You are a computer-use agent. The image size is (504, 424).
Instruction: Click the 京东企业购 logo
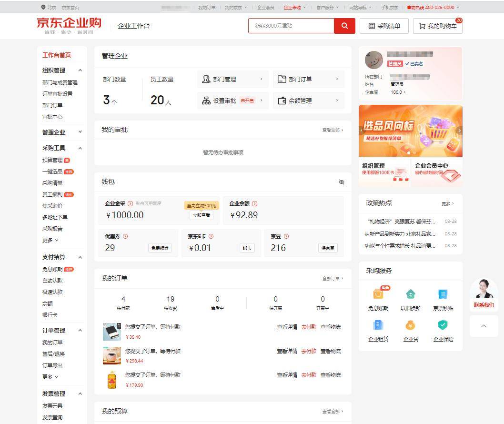pyautogui.click(x=69, y=25)
